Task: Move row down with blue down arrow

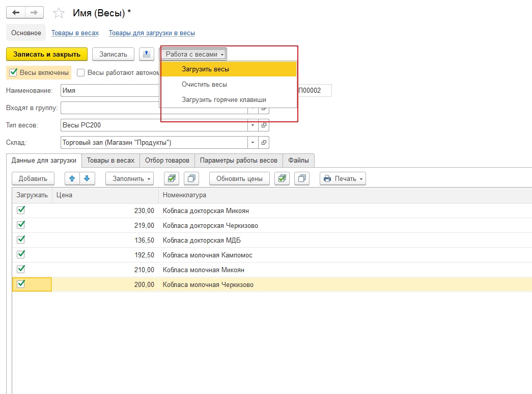Action: click(x=87, y=178)
